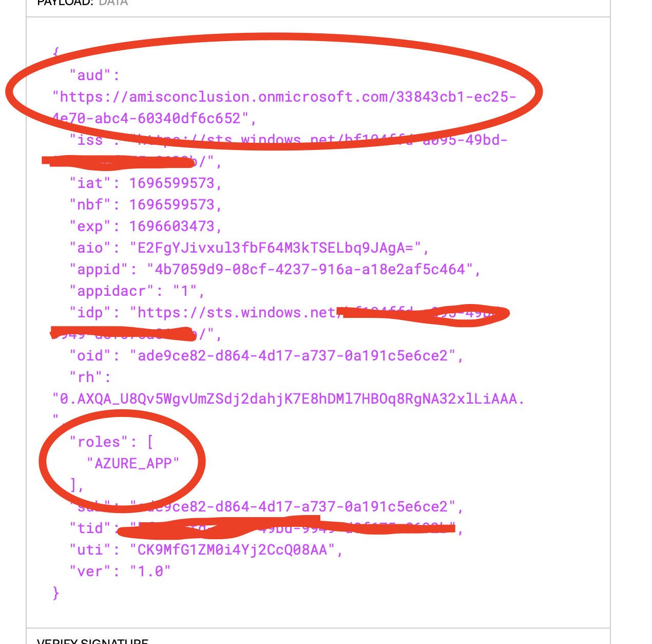Click the "ver" value "1.0"

pyautogui.click(x=150, y=572)
